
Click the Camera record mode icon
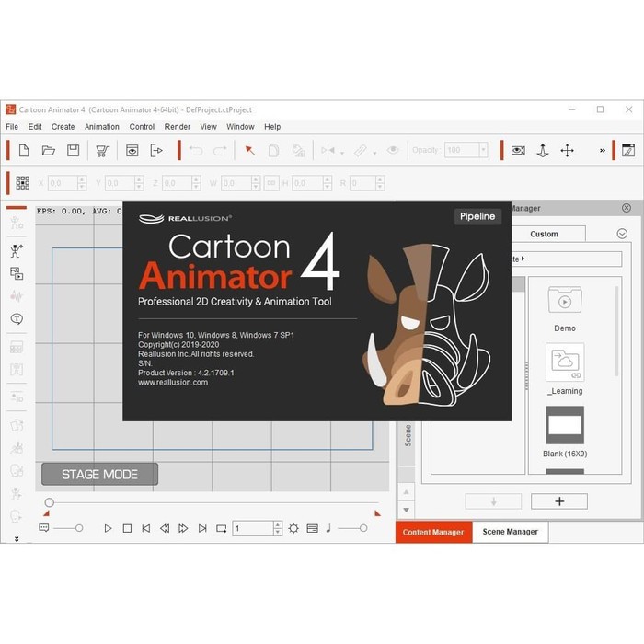click(518, 150)
